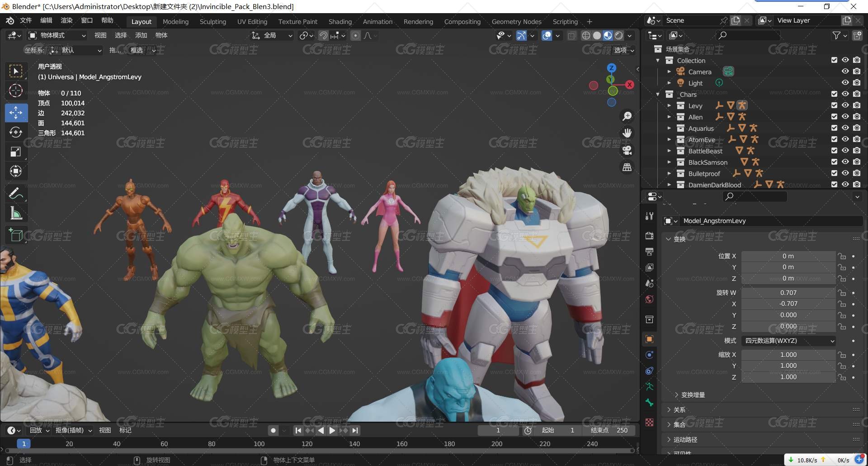868x466 pixels.
Task: Open the object mode dropdown
Action: pyautogui.click(x=57, y=35)
